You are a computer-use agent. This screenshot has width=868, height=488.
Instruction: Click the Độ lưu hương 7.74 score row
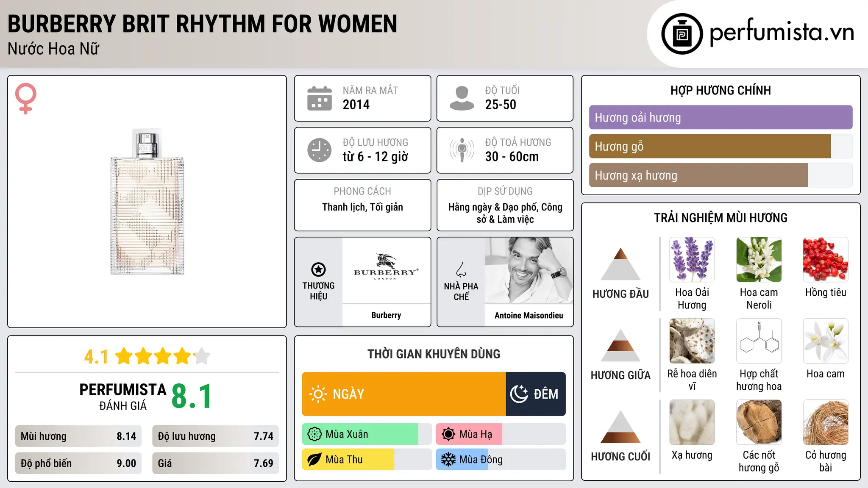coord(215,436)
